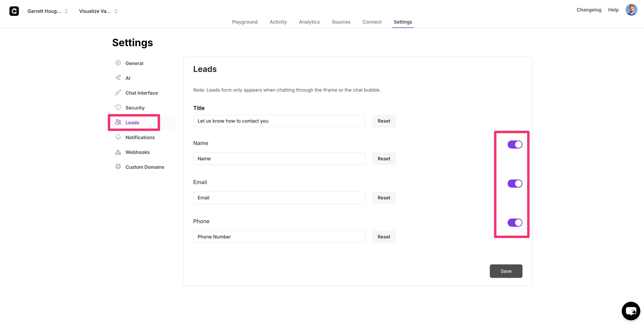Click the Notifications bell icon
This screenshot has width=644, height=324.
(118, 137)
